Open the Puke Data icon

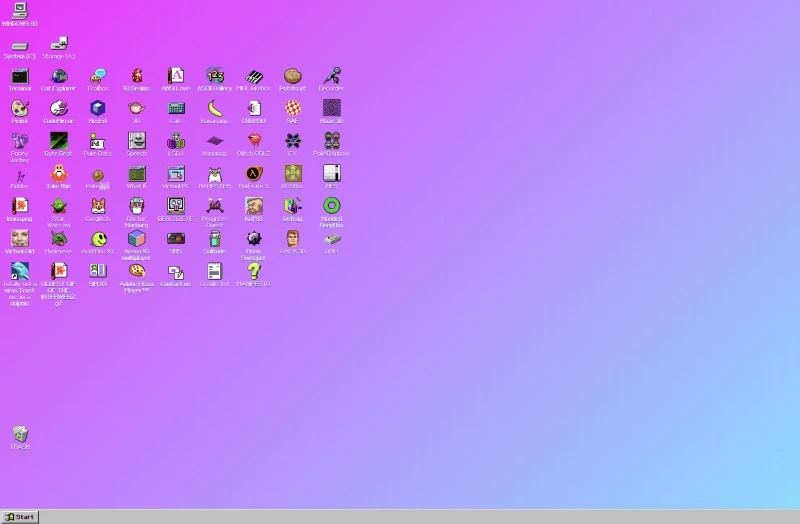[x=97, y=141]
